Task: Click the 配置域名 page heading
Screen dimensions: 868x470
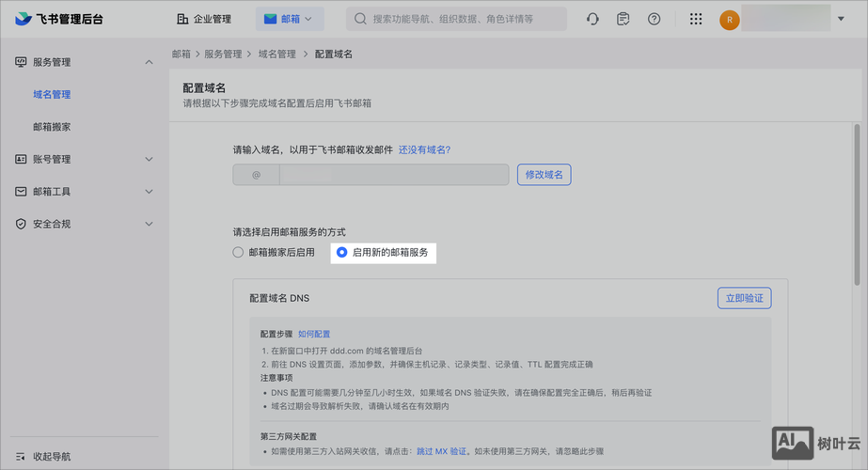Action: 204,88
